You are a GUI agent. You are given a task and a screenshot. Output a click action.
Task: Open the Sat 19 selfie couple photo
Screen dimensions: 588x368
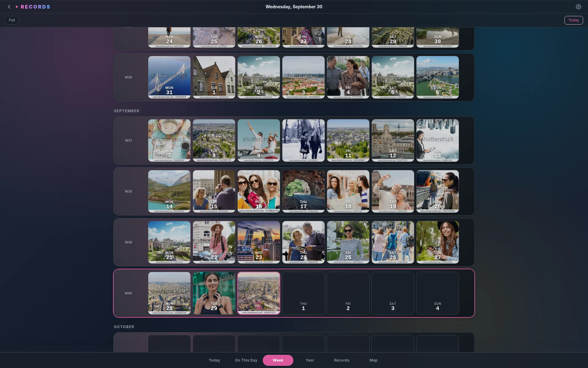(x=393, y=191)
